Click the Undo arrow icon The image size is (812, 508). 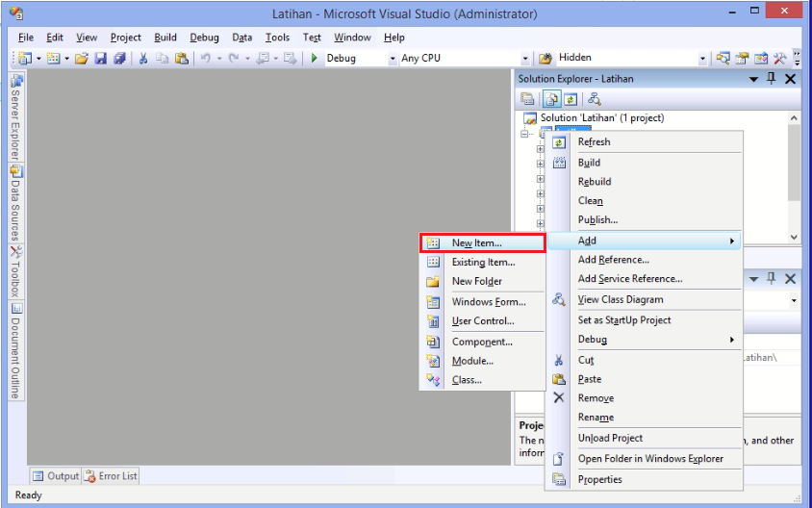(206, 58)
